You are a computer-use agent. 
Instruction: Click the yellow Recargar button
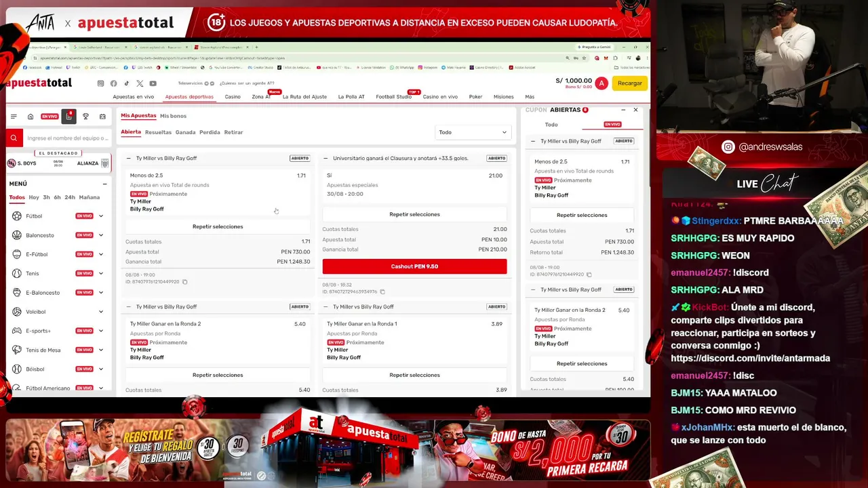(x=629, y=83)
